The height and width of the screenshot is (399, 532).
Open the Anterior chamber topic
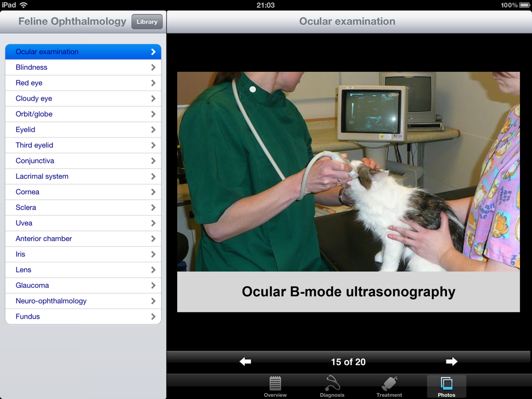click(83, 239)
